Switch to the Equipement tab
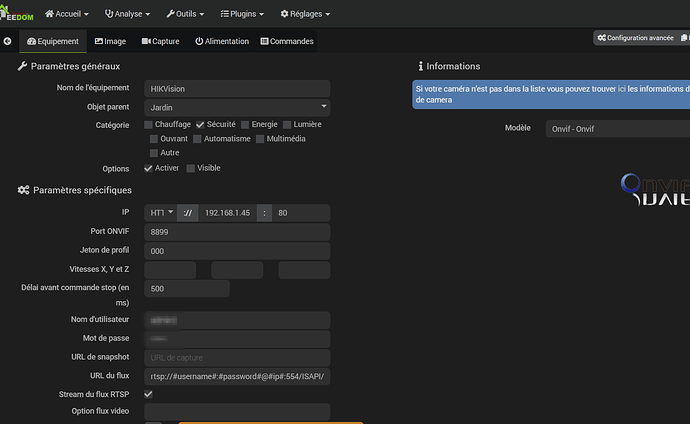 coord(53,41)
